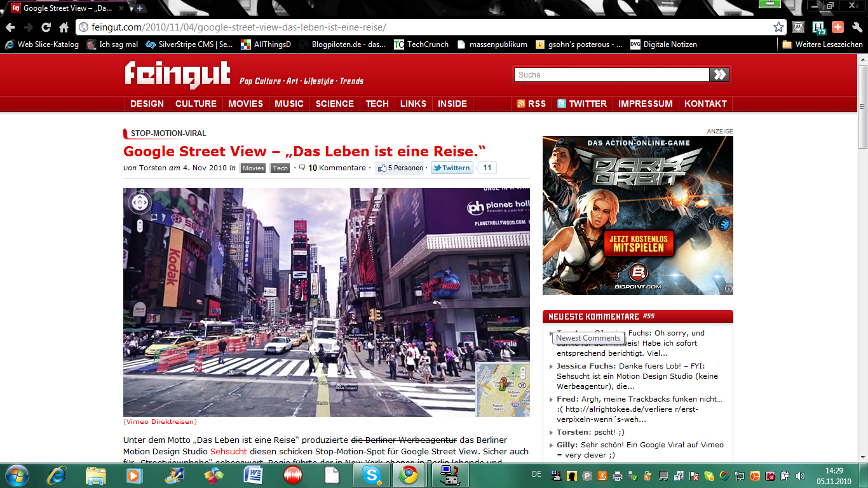Open Skype from the taskbar
The height and width of the screenshot is (488, 868).
click(x=371, y=475)
